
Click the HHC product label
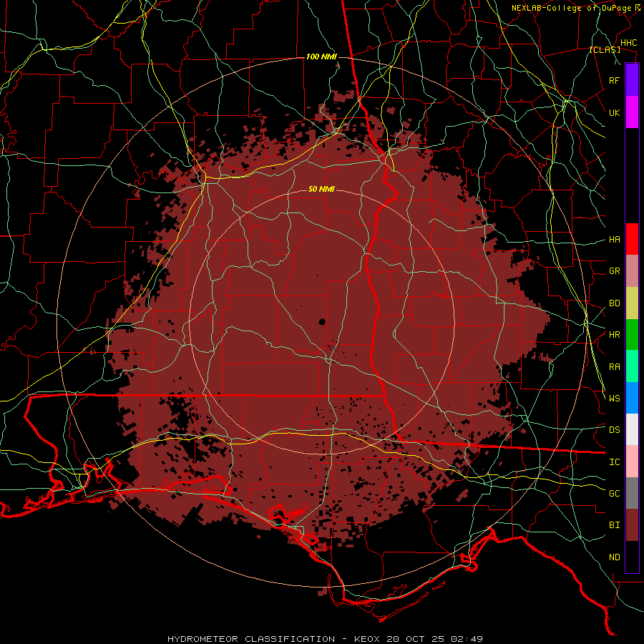628,43
